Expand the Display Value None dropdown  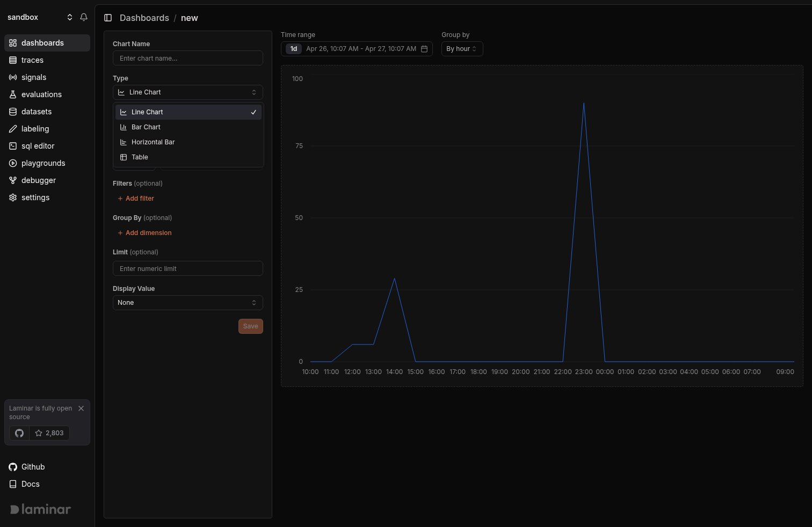188,303
